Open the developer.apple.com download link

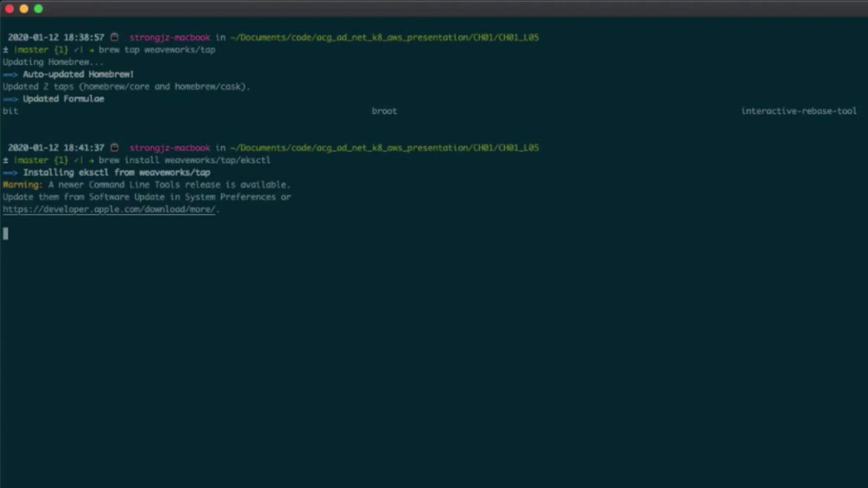(x=109, y=209)
